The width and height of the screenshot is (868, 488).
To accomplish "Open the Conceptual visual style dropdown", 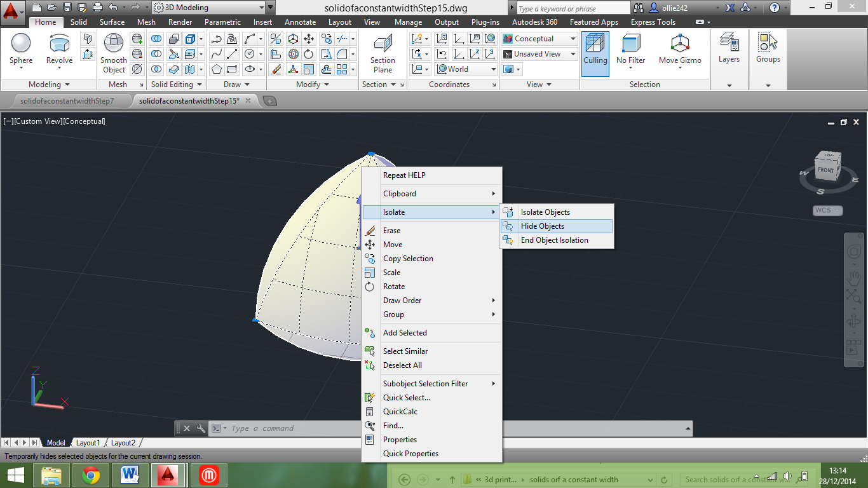I will [539, 39].
